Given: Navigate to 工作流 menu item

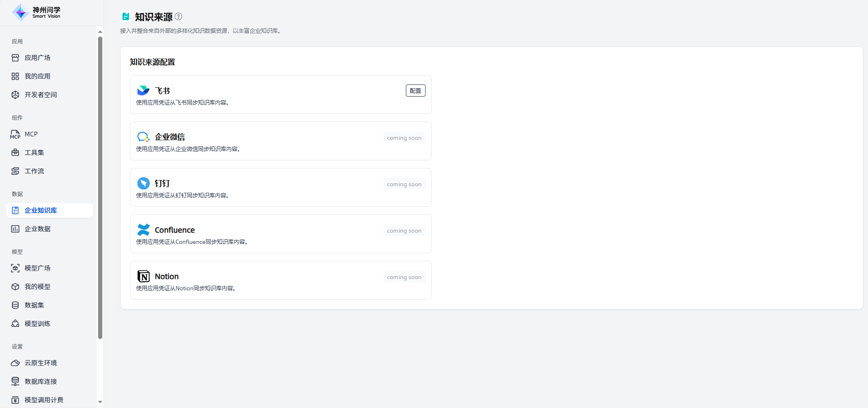Looking at the screenshot, I should [34, 171].
